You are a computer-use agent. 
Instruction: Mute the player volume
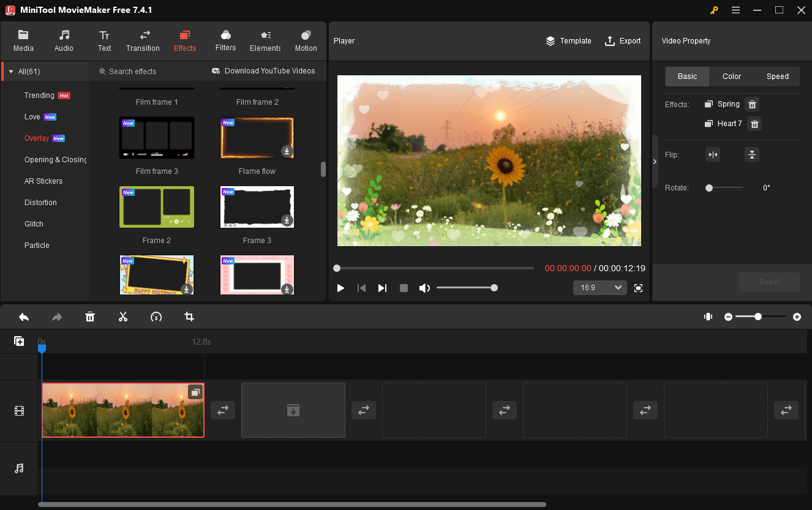pyautogui.click(x=424, y=288)
